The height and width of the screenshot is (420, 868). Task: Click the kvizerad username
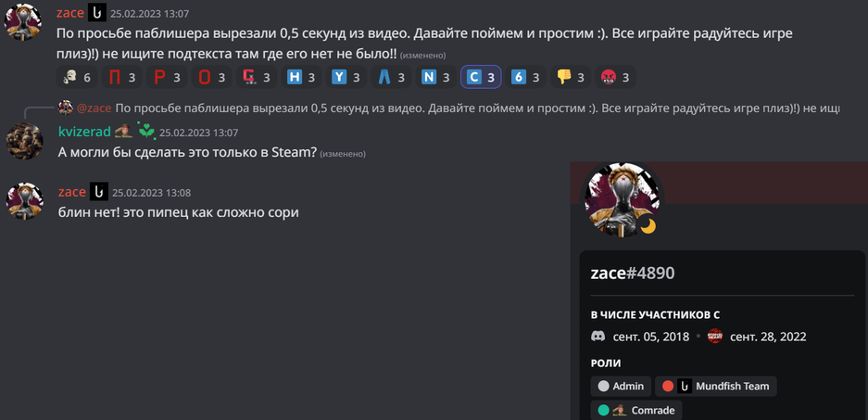coord(84,132)
